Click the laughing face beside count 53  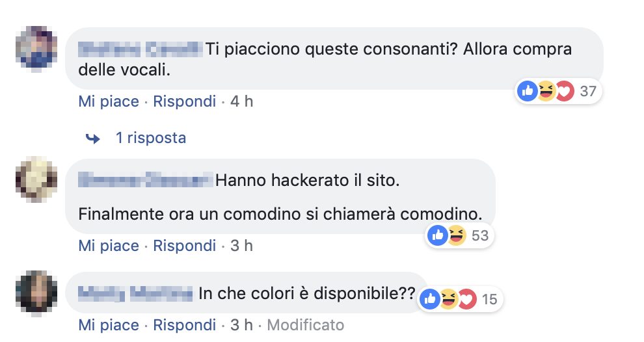[x=457, y=235]
